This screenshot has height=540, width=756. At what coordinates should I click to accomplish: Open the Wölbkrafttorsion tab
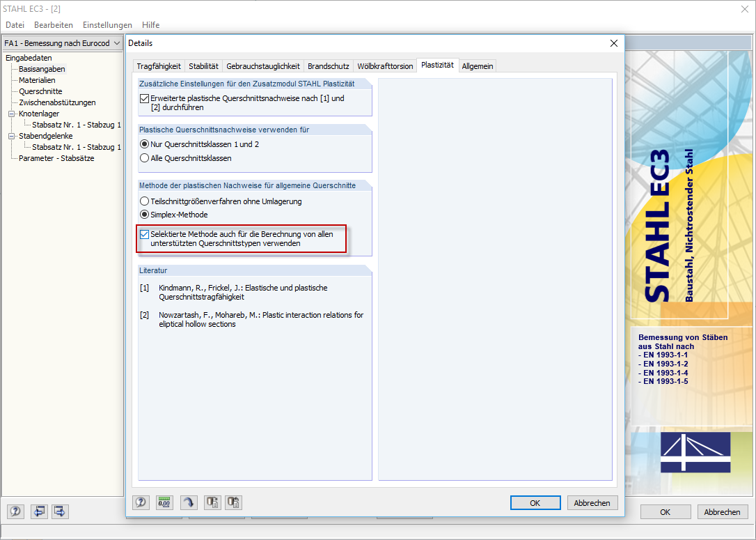coord(386,65)
